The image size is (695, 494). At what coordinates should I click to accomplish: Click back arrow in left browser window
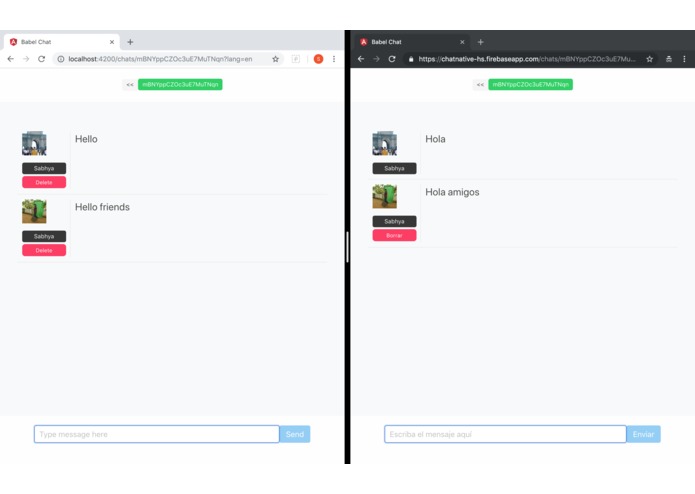tap(11, 59)
